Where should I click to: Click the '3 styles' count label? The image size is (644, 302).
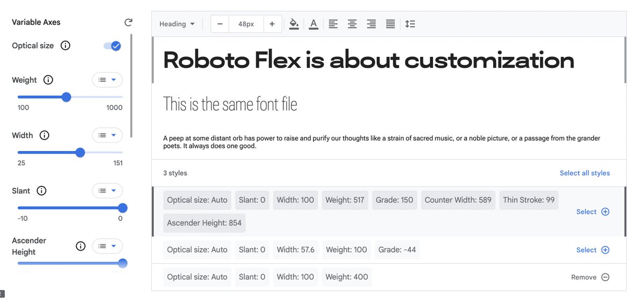point(175,173)
